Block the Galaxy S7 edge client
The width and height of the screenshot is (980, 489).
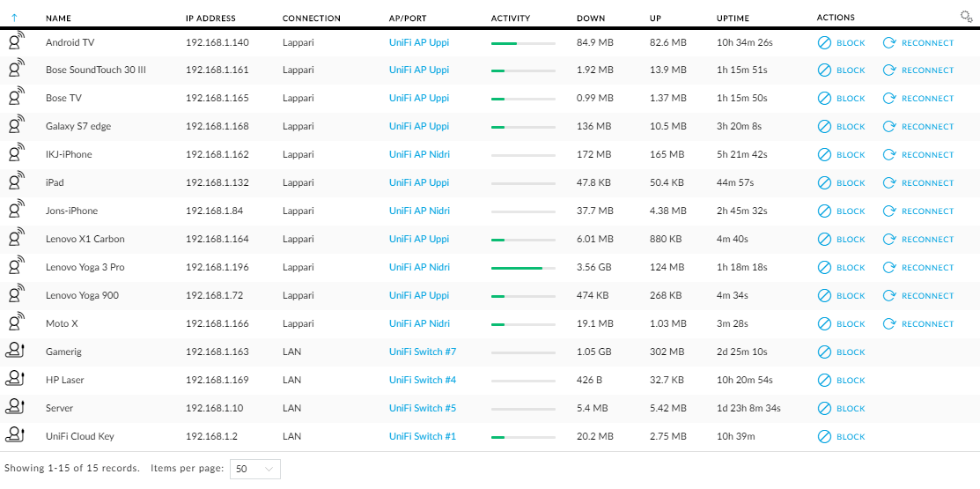tap(841, 126)
